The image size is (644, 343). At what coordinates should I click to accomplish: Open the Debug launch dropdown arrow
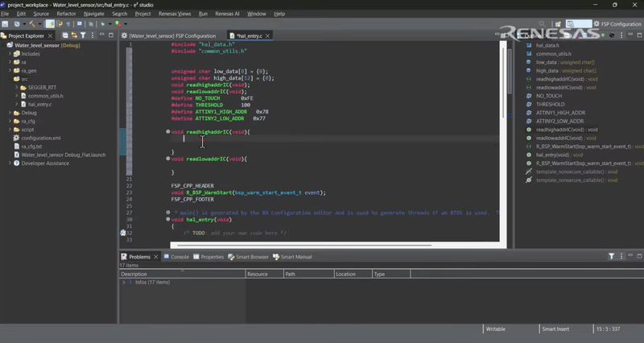pos(110,24)
